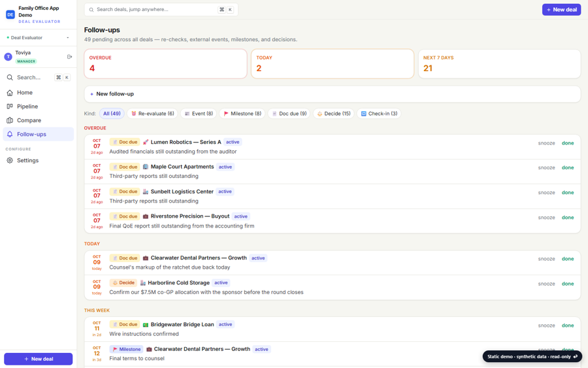Screen dimensions: 588x368
Task: Click the flag icon in Milestone filter
Action: tap(226, 114)
